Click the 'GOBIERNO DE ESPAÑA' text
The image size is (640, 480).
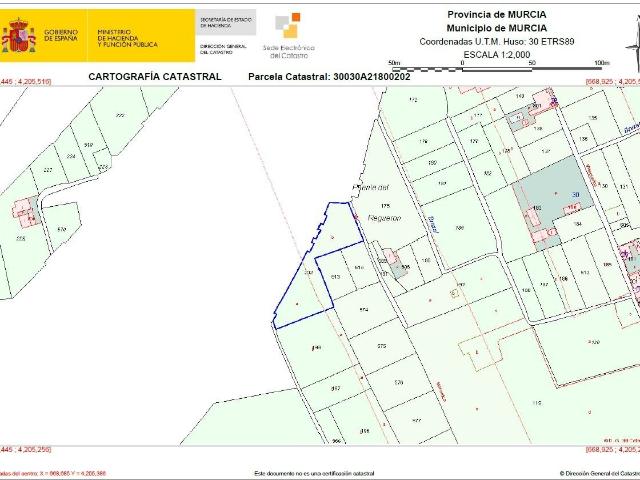(x=61, y=35)
